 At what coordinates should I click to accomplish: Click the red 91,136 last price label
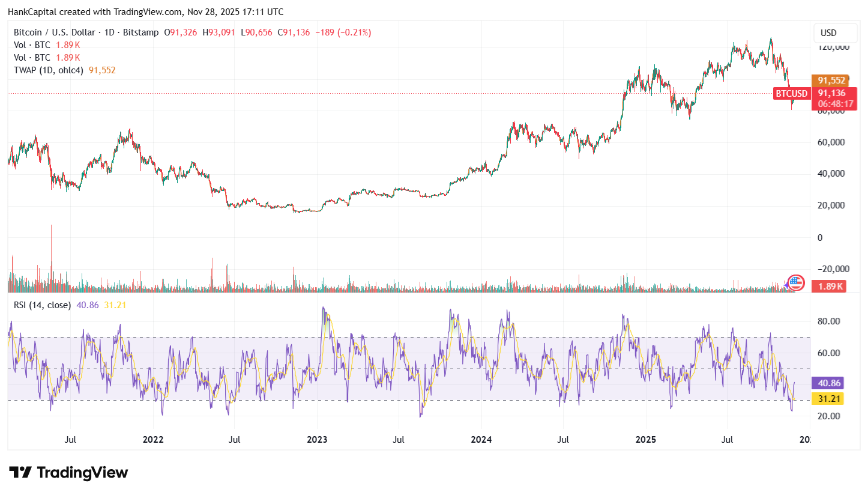coord(831,93)
